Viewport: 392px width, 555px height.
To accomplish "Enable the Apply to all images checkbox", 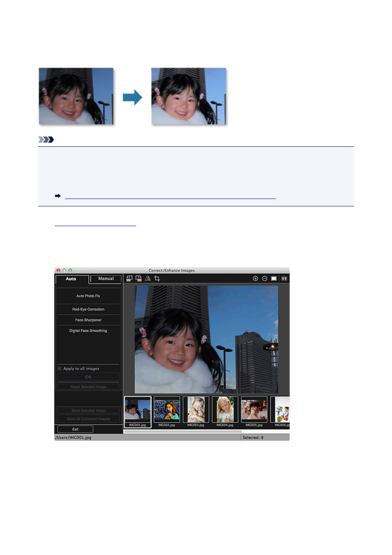I will coord(60,368).
